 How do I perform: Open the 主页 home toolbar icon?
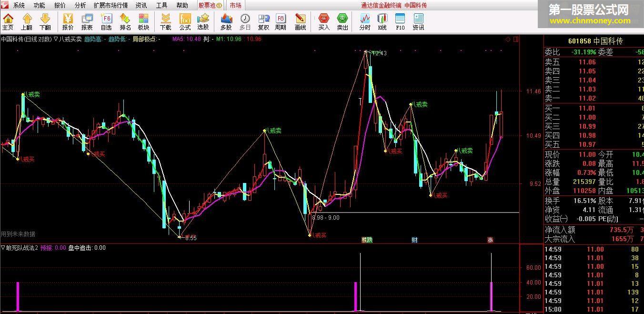[x=8, y=22]
